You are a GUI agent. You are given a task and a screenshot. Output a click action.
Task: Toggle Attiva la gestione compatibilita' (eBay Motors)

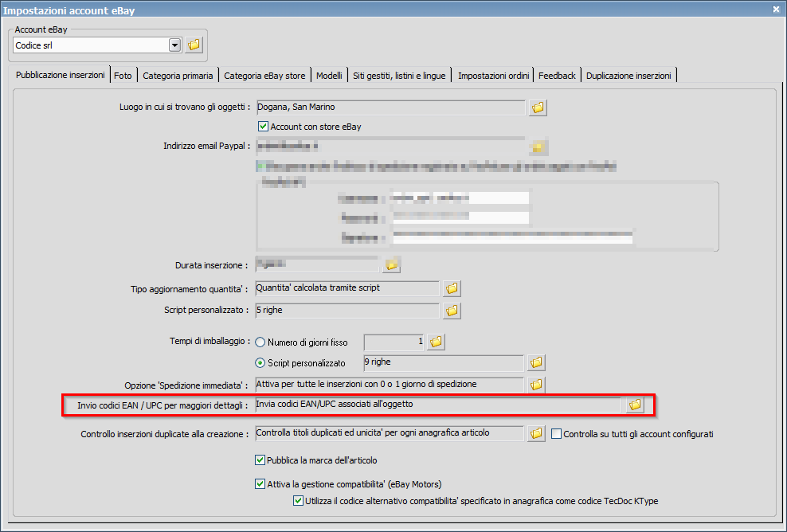[260, 484]
